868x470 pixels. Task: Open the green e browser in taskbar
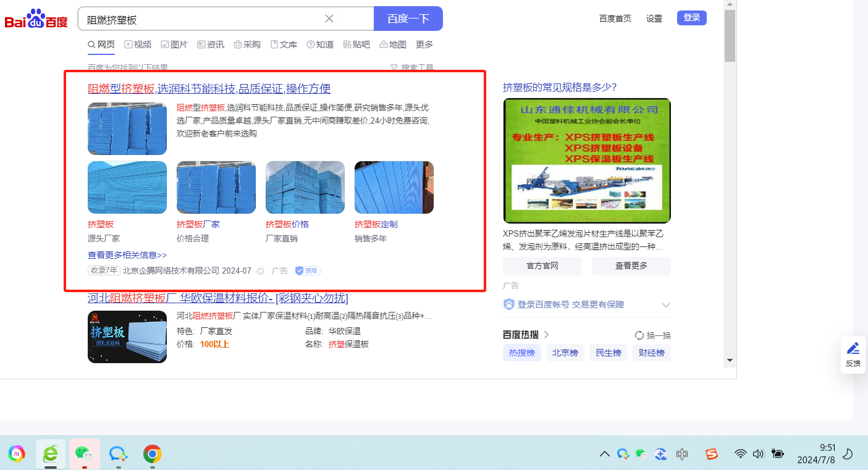pyautogui.click(x=51, y=454)
